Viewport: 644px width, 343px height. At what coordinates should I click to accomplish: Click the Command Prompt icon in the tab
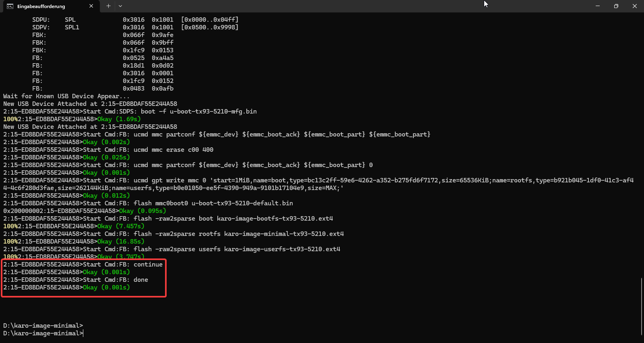10,6
